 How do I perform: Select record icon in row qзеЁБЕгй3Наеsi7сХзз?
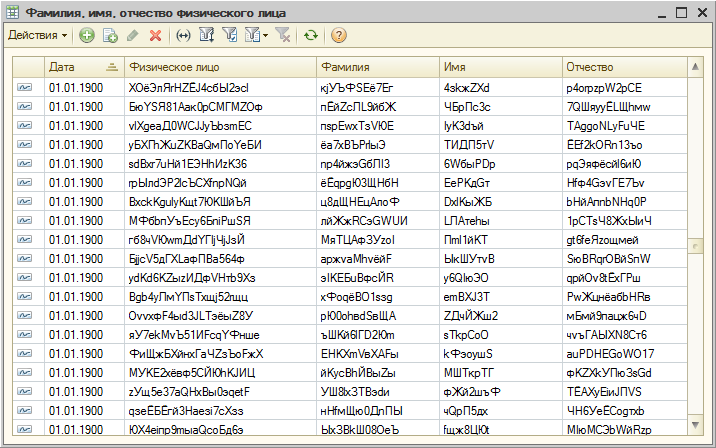pyautogui.click(x=25, y=411)
